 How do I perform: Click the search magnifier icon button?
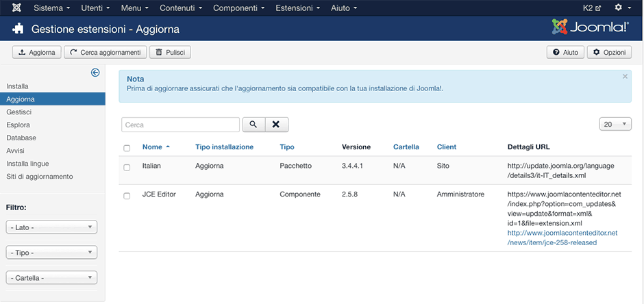coord(253,125)
